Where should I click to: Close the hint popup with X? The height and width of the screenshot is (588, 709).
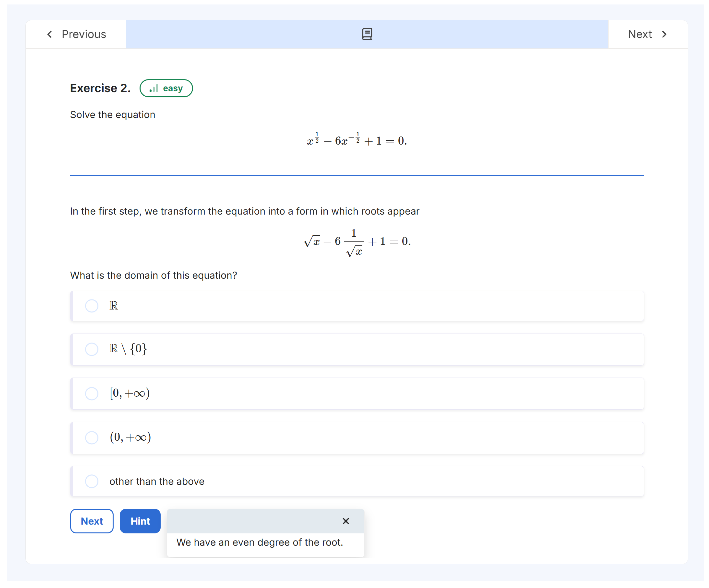[345, 521]
